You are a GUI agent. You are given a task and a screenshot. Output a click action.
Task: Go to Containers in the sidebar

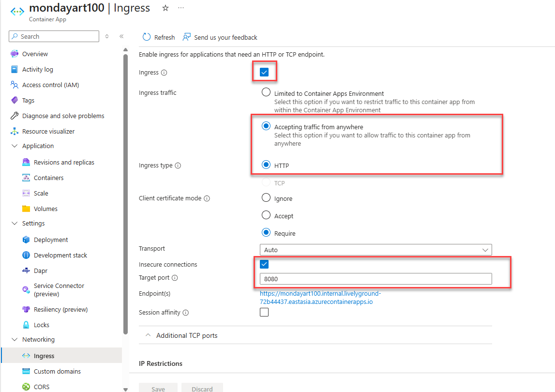(49, 178)
